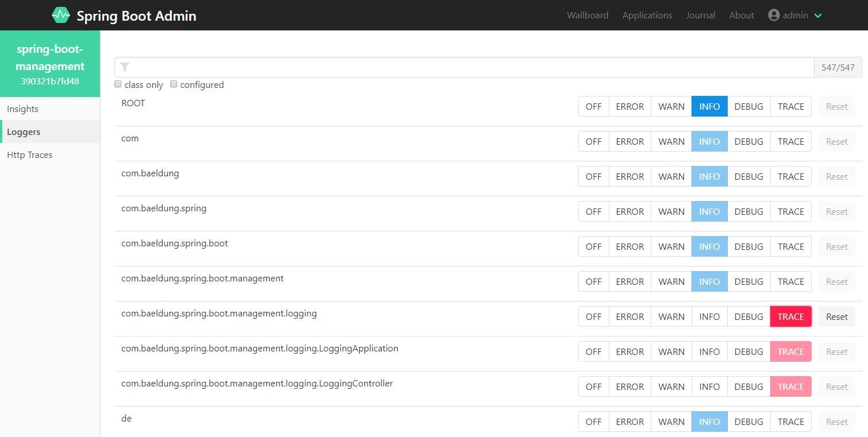Set the com.baeldung.spring.boot logger to WARN
This screenshot has height=437, width=868.
[x=671, y=246]
